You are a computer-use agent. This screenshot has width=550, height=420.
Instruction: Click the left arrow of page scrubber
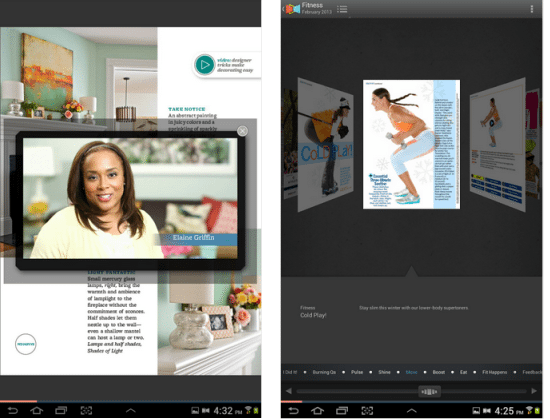coord(289,391)
